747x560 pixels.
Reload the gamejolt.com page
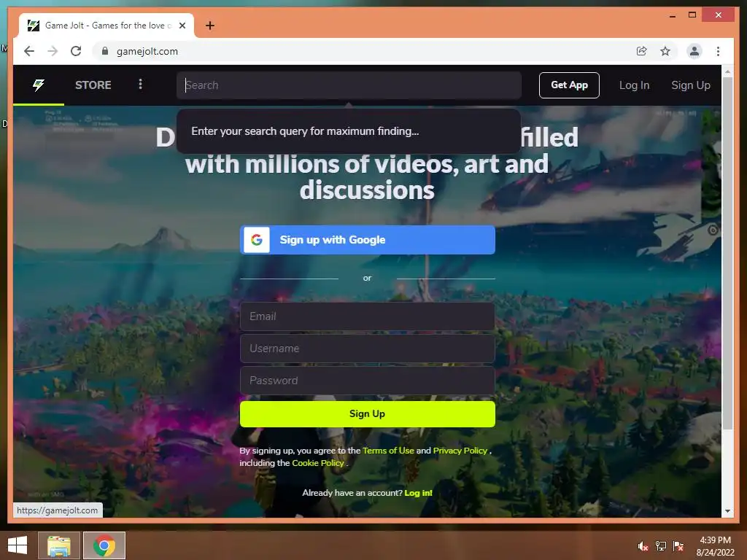[x=76, y=51]
